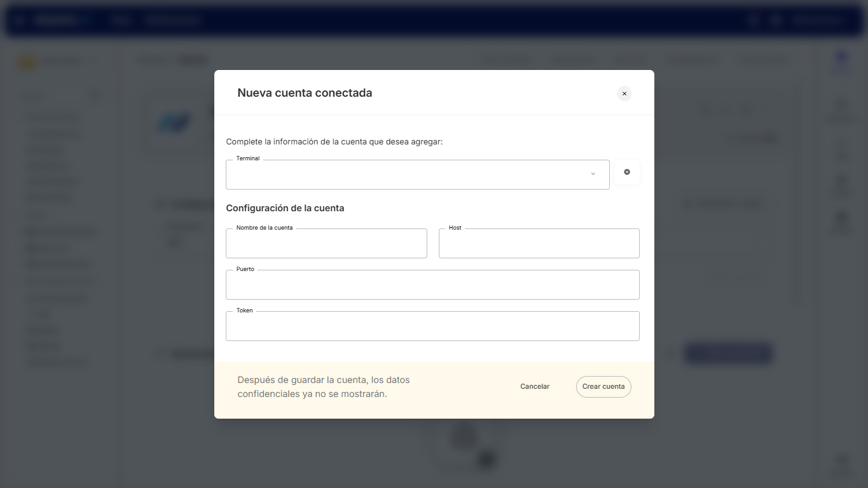Screen dimensions: 868x488
Task: Click the Nombre de la cuenta label text
Action: 265,228
